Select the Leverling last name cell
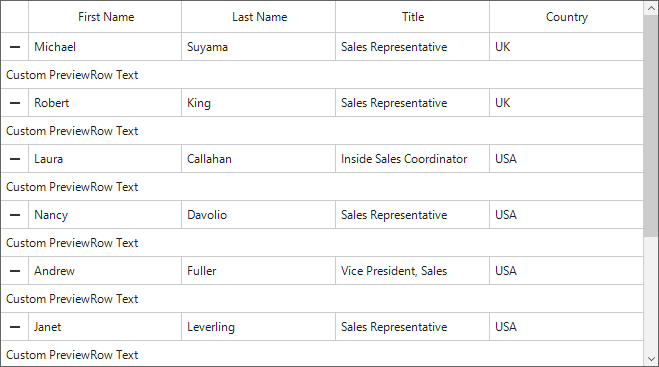 258,327
